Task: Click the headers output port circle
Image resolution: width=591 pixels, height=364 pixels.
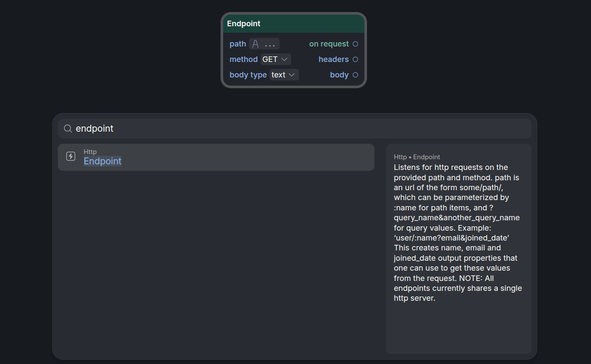Action: (355, 59)
